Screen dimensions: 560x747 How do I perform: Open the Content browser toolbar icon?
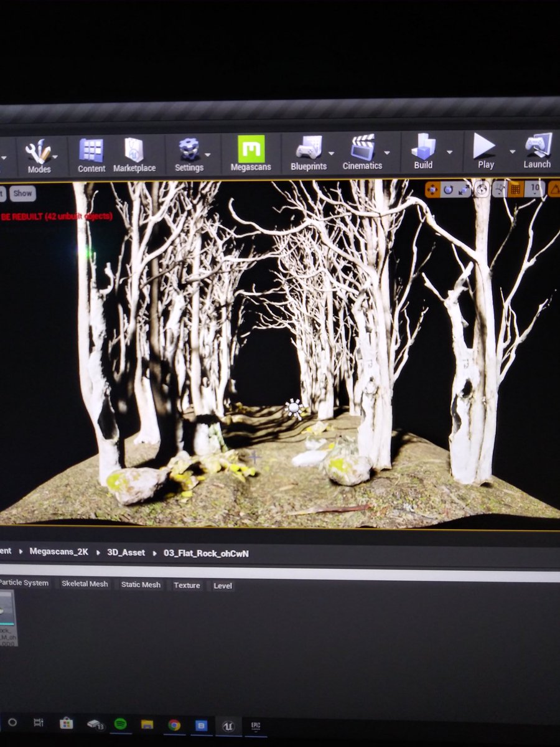91,156
